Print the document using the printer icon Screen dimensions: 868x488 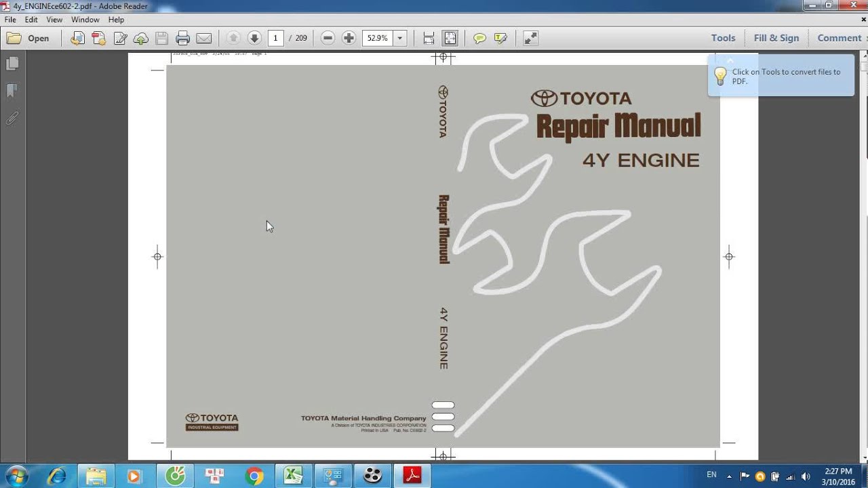pyautogui.click(x=182, y=38)
